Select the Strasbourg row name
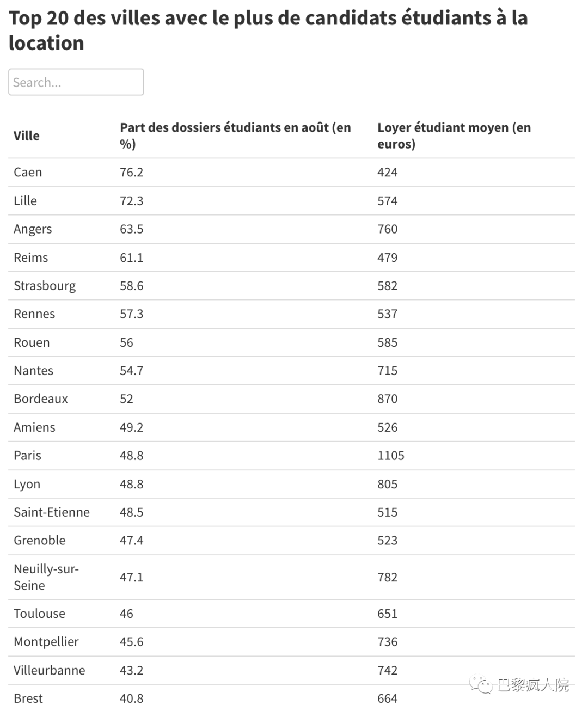Image resolution: width=588 pixels, height=711 pixels. point(45,286)
